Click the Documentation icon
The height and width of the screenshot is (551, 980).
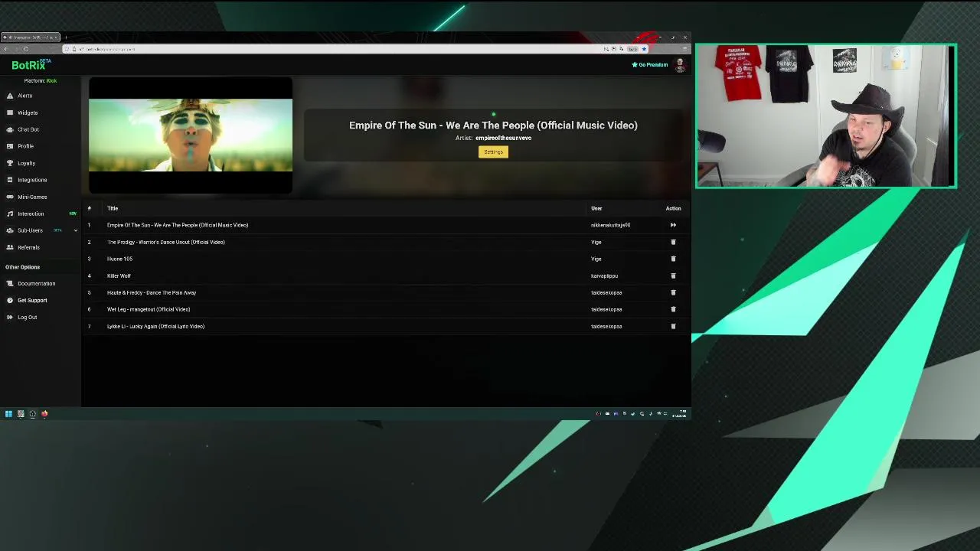click(x=9, y=283)
